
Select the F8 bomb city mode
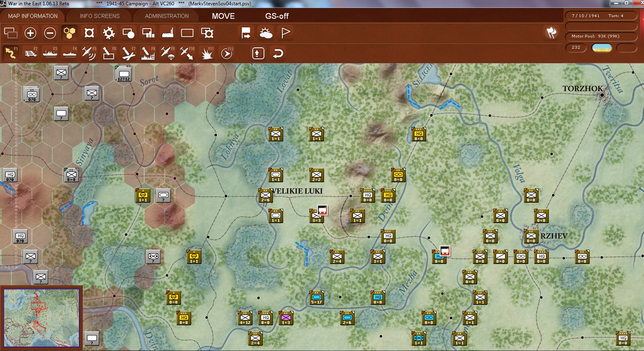148,53
